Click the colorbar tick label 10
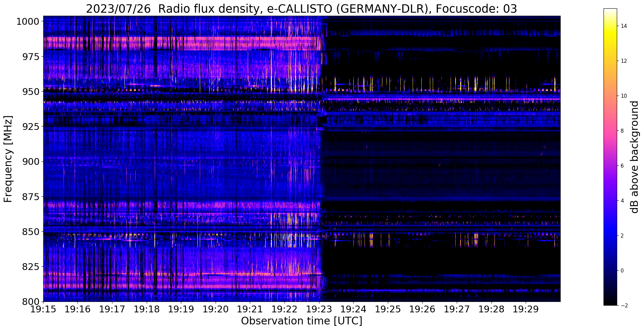Image resolution: width=644 pixels, height=330 pixels. 624,96
